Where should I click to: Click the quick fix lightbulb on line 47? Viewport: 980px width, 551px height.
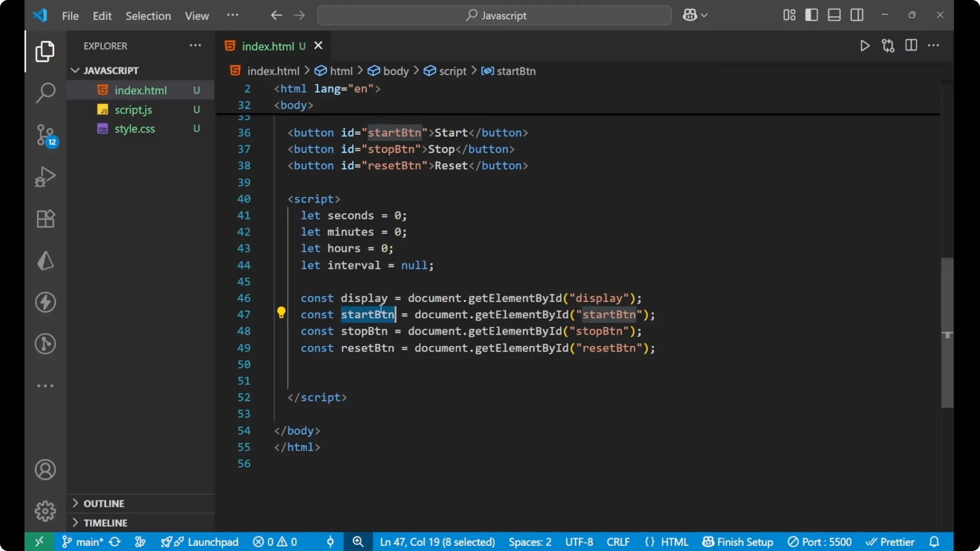pyautogui.click(x=281, y=313)
